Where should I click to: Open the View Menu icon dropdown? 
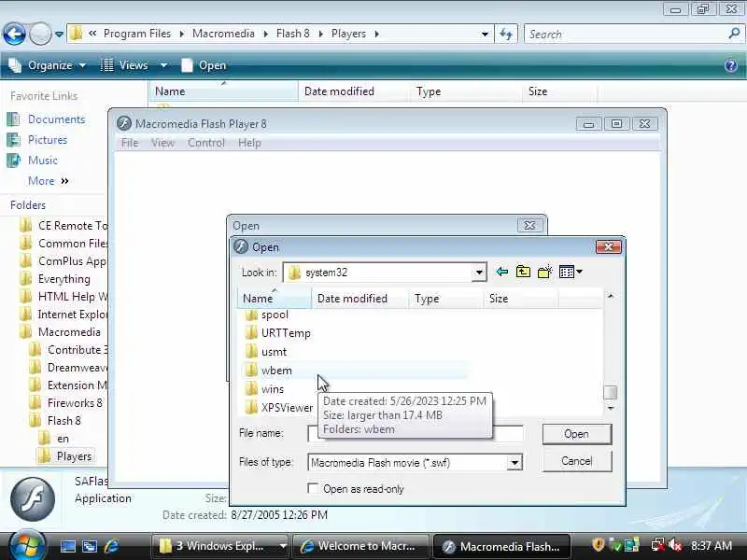(x=571, y=272)
